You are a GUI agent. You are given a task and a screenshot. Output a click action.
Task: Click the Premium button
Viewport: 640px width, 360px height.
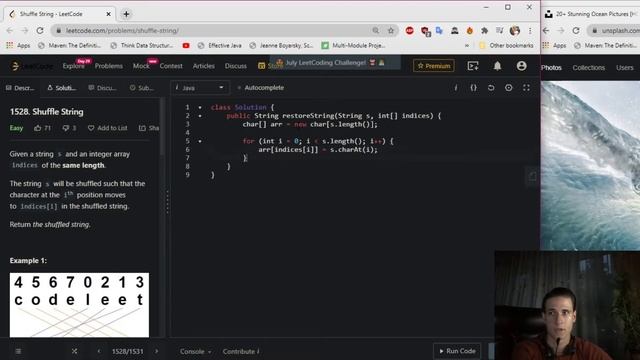(434, 66)
